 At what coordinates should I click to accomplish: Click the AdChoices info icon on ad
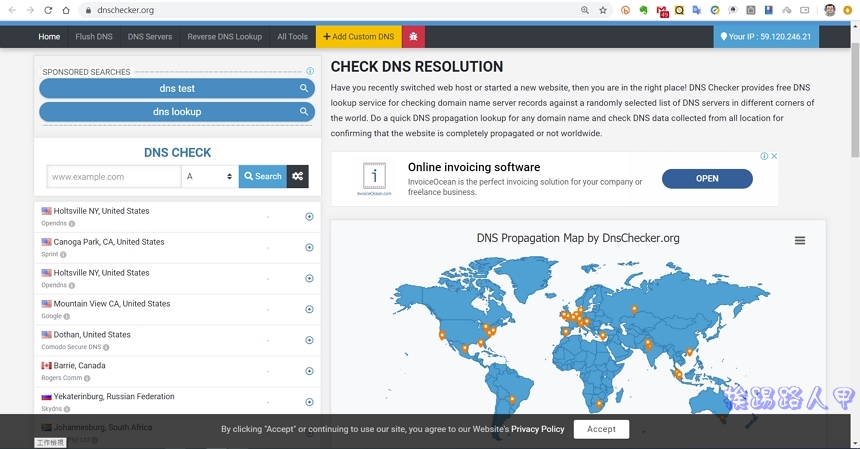click(764, 156)
